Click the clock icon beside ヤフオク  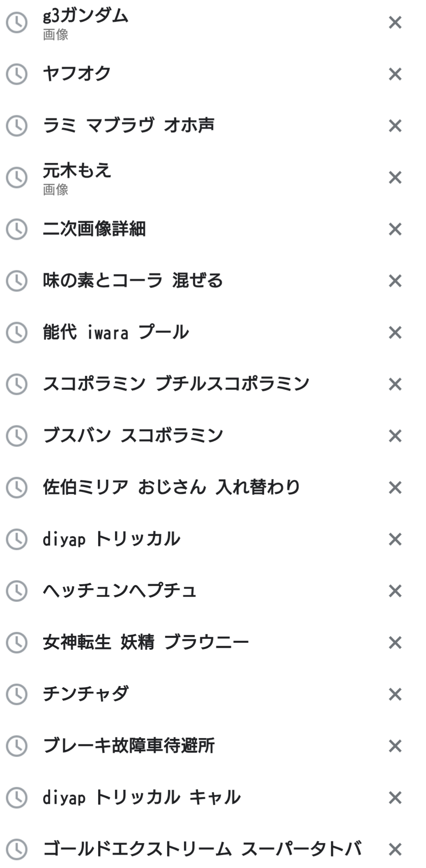[16, 74]
